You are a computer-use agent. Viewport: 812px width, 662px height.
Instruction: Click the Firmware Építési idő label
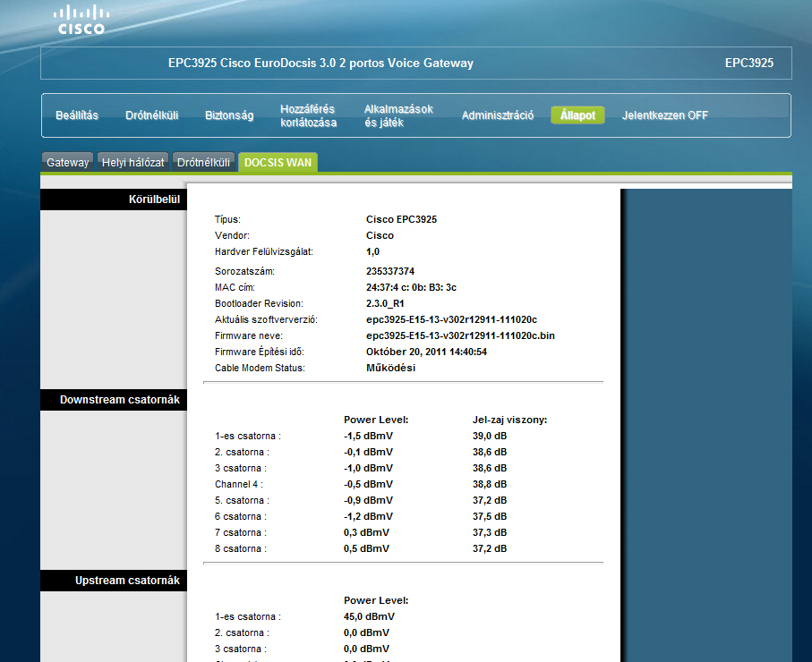click(260, 352)
